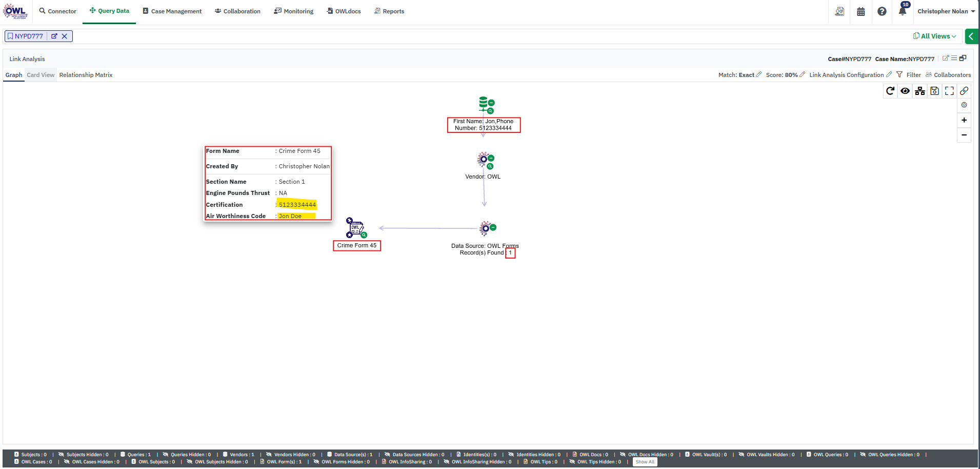Zoom out with the minus button
Screen dimensions: 980x469
(964, 135)
